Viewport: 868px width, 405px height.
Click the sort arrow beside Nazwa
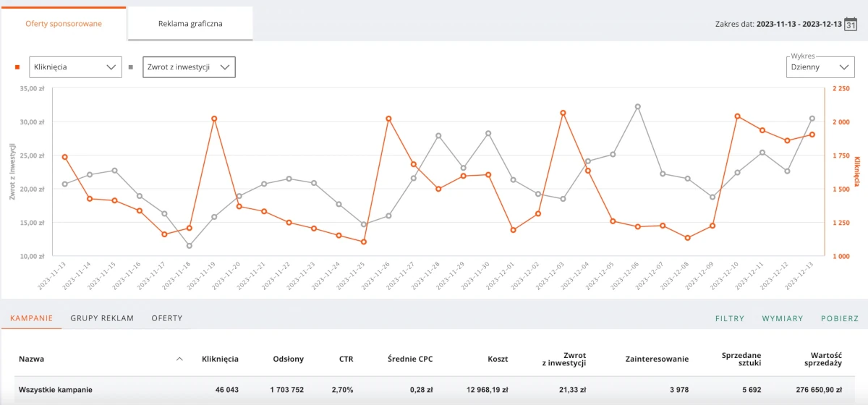coord(179,359)
